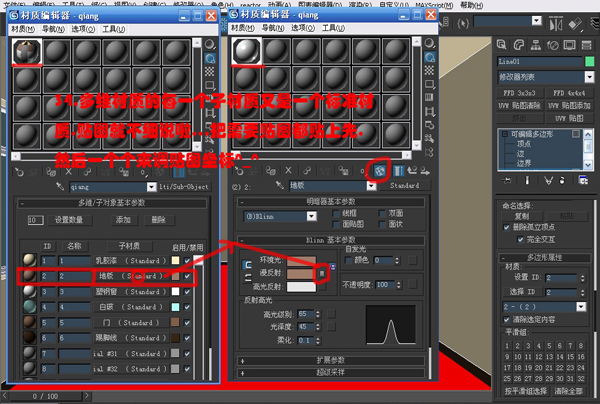Open 帮助(H) menu in main menu bar
The width and height of the screenshot is (600, 404).
[472, 5]
